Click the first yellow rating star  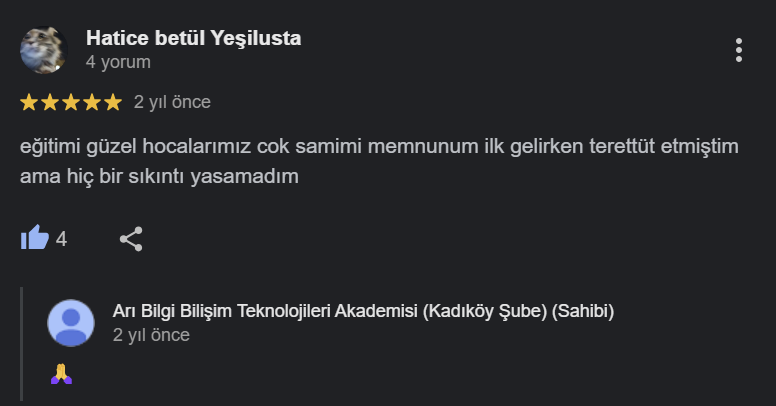tap(29, 102)
